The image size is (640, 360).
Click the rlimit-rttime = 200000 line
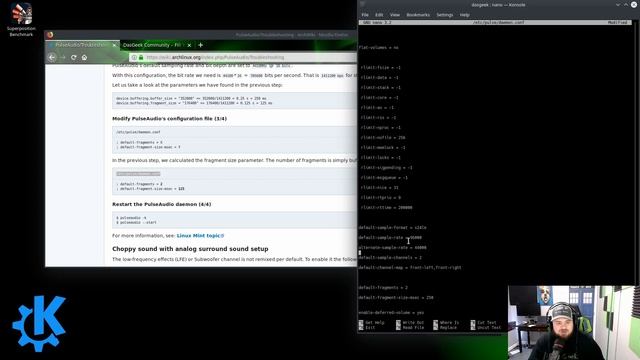(386, 207)
